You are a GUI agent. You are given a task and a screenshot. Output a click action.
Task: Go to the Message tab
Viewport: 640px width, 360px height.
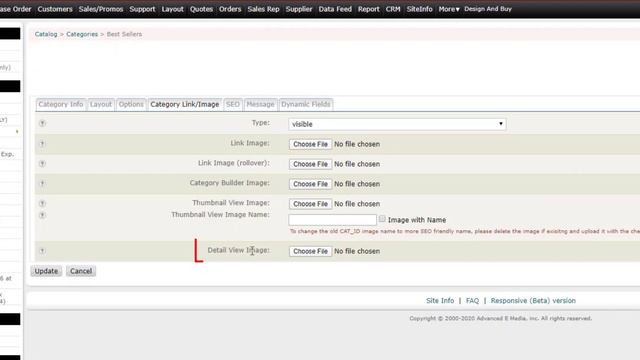[x=260, y=104]
